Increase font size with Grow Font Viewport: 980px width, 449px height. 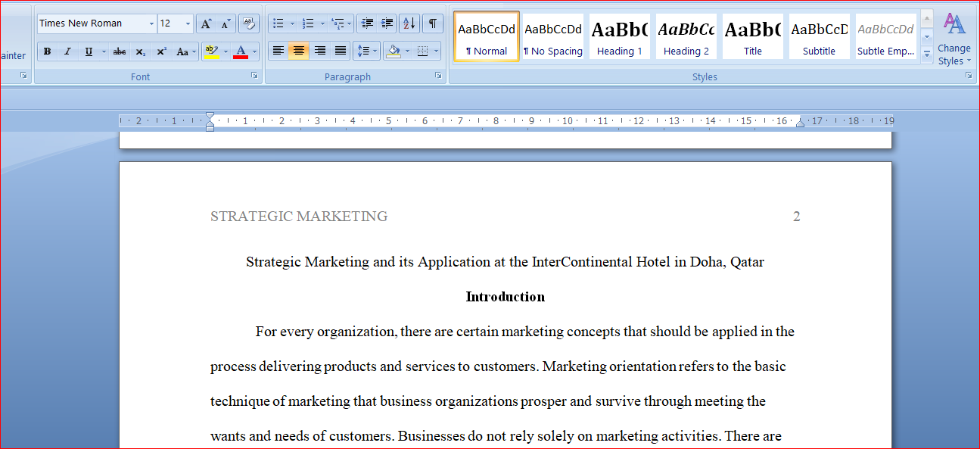[x=206, y=23]
